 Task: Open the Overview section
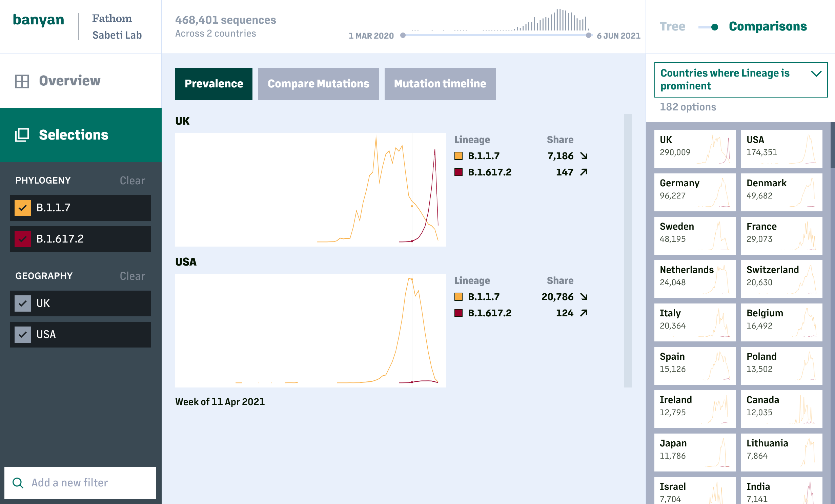coord(81,81)
